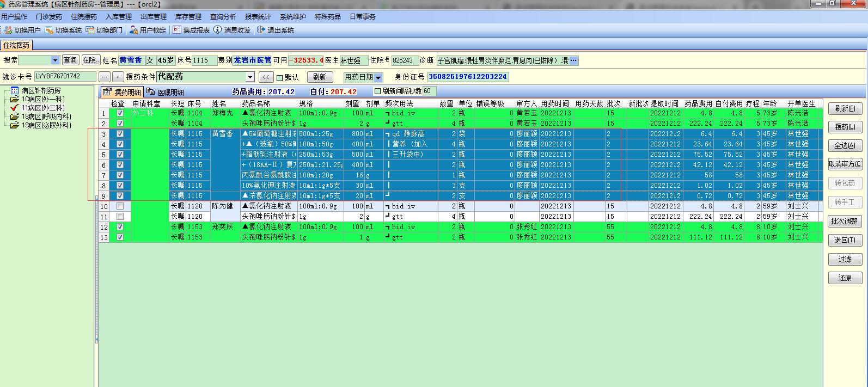Switch to 医嘱明细 tab
This screenshot has width=868, height=387.
point(166,93)
